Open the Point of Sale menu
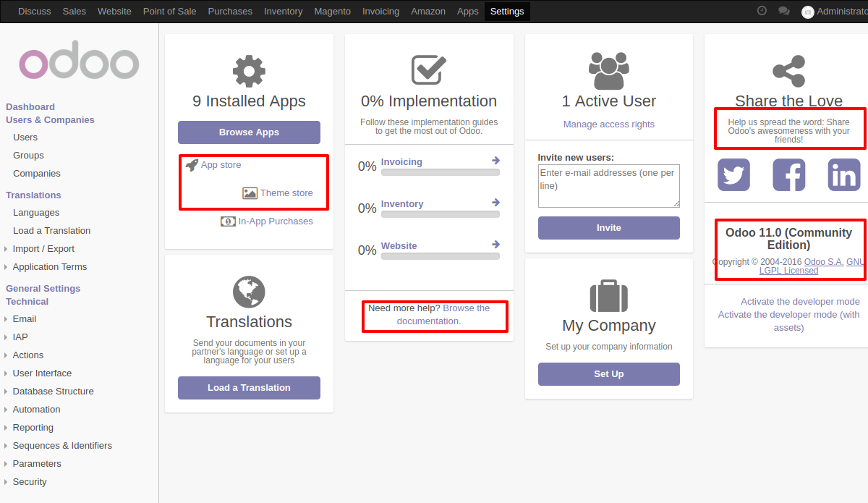Image resolution: width=868 pixels, height=503 pixels. 170,12
